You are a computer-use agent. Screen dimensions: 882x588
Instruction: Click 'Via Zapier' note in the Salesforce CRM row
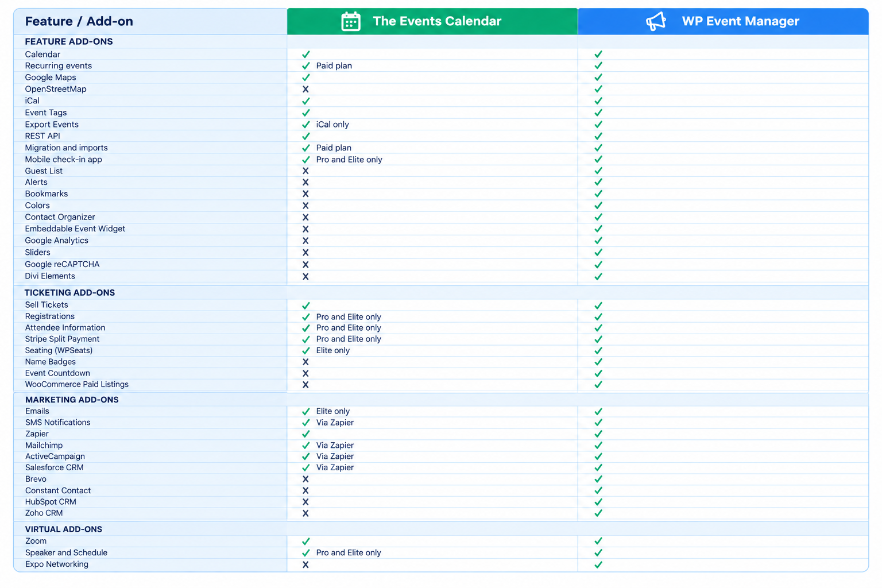coord(335,467)
